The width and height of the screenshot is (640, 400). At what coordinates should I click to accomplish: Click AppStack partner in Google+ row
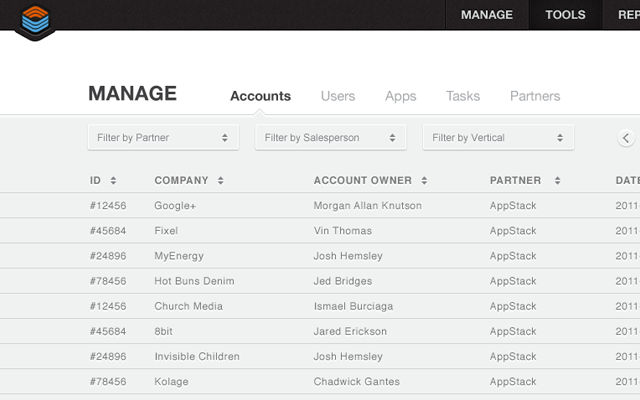pos(513,206)
